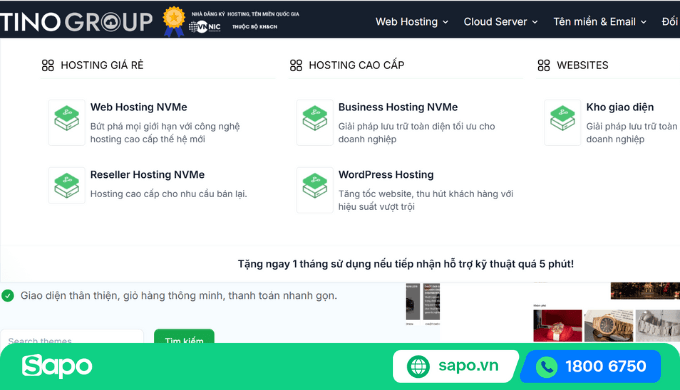Click the globe icon beside sapo.vn
This screenshot has height=390, width=680.
click(418, 367)
